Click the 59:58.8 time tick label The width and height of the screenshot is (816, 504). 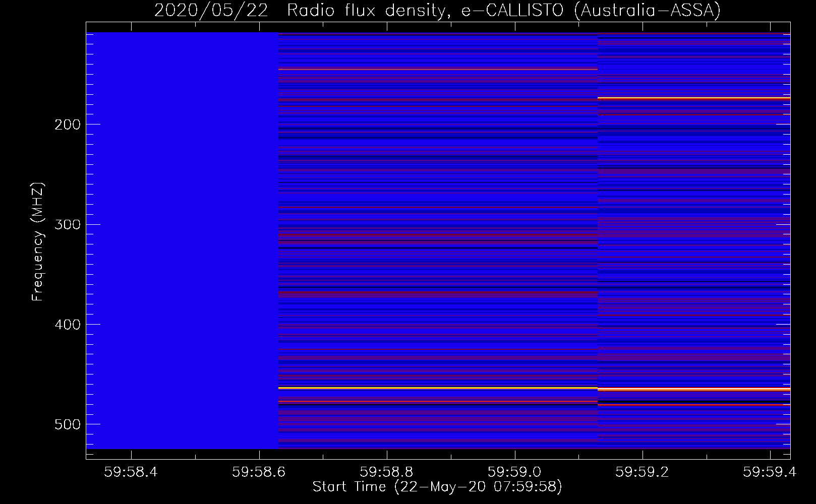click(x=387, y=472)
